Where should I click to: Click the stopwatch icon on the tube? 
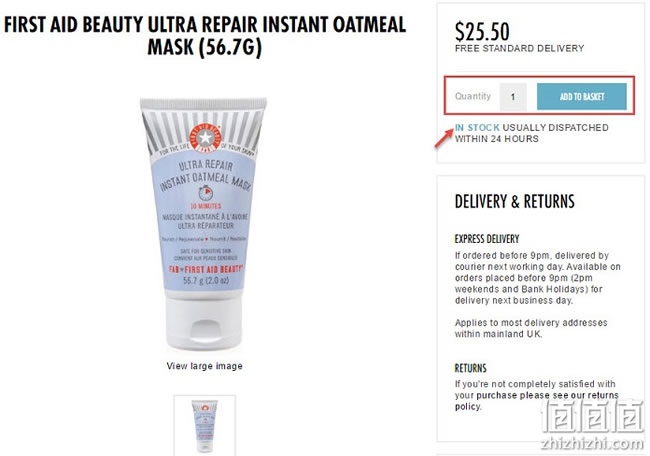coord(206,193)
